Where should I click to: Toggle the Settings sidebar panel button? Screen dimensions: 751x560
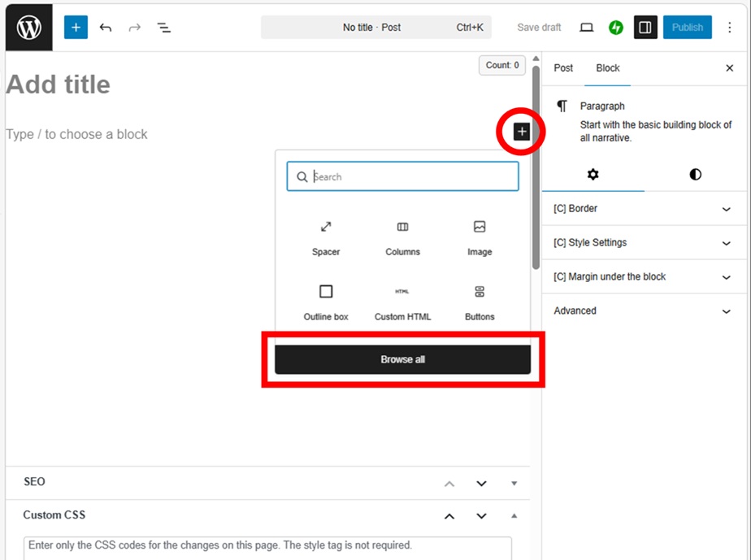click(x=645, y=28)
